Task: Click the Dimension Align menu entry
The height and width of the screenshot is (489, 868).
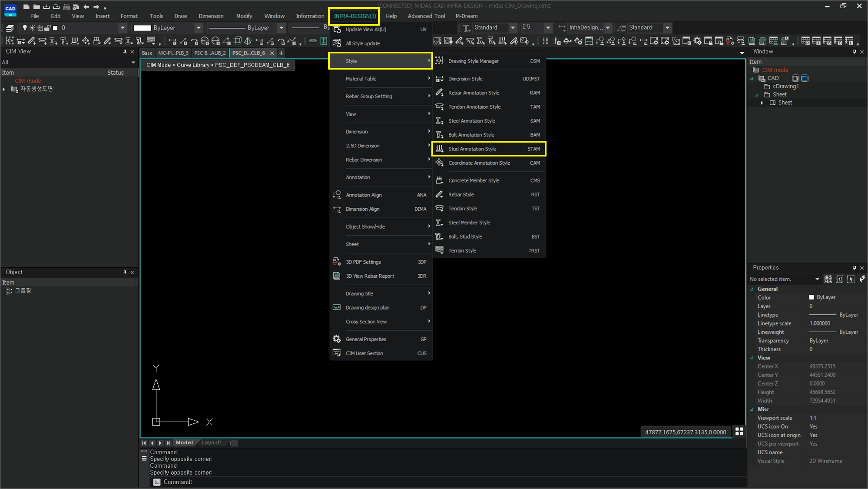Action: pos(381,209)
